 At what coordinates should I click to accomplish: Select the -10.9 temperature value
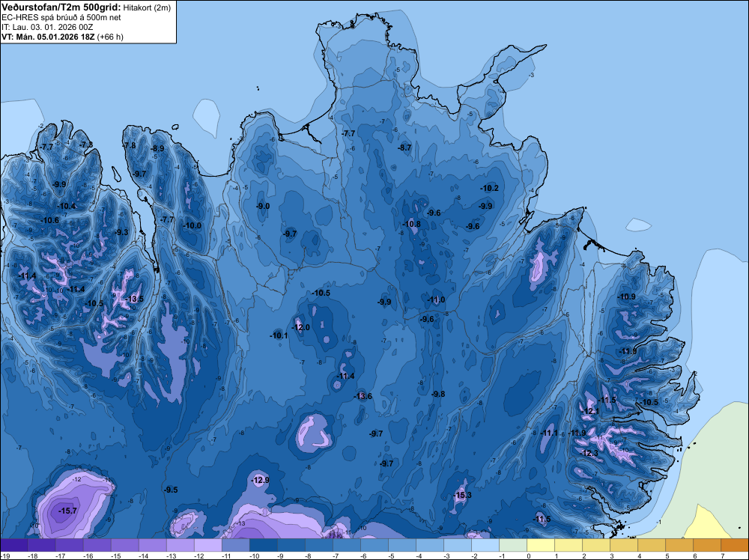tap(626, 296)
